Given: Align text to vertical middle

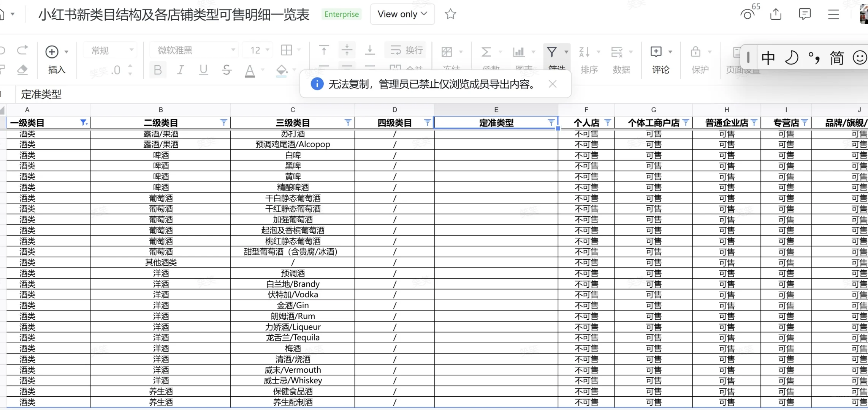Looking at the screenshot, I should tap(347, 50).
